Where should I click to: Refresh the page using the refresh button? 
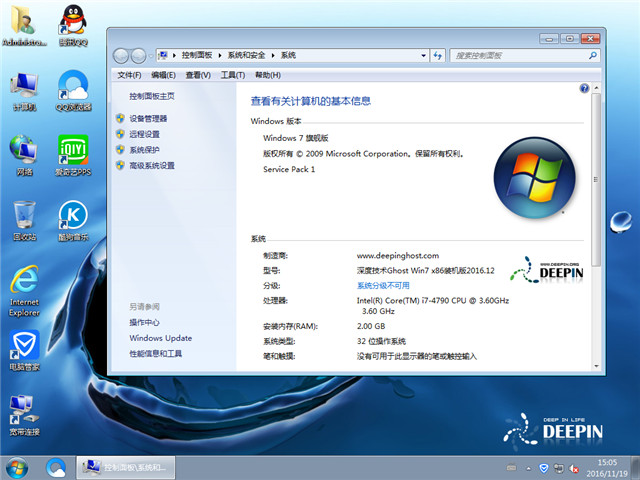pyautogui.click(x=438, y=55)
